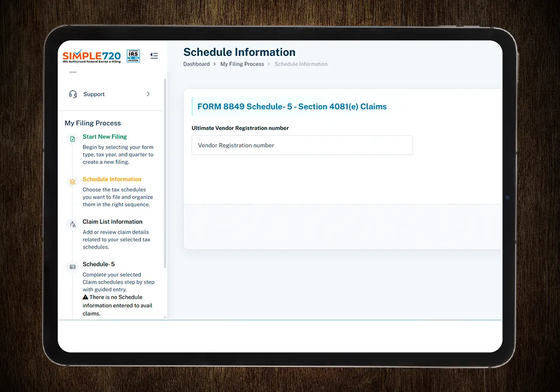Image resolution: width=560 pixels, height=392 pixels.
Task: Select the Start New Filing document icon
Action: point(72,138)
